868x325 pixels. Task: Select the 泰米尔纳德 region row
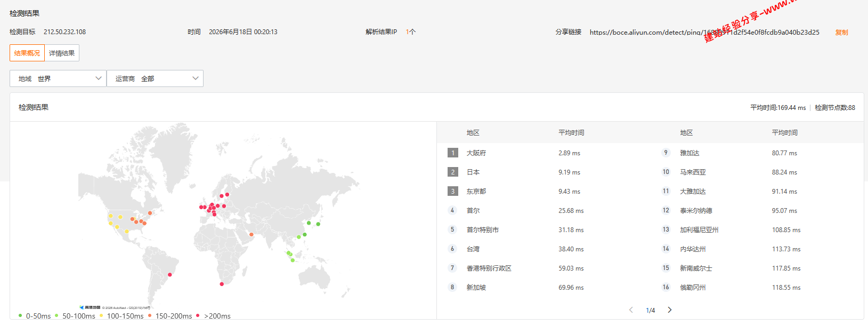tap(757, 210)
